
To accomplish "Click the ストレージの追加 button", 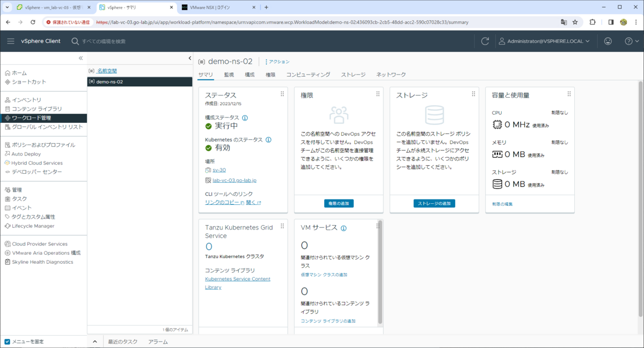I will (x=434, y=203).
